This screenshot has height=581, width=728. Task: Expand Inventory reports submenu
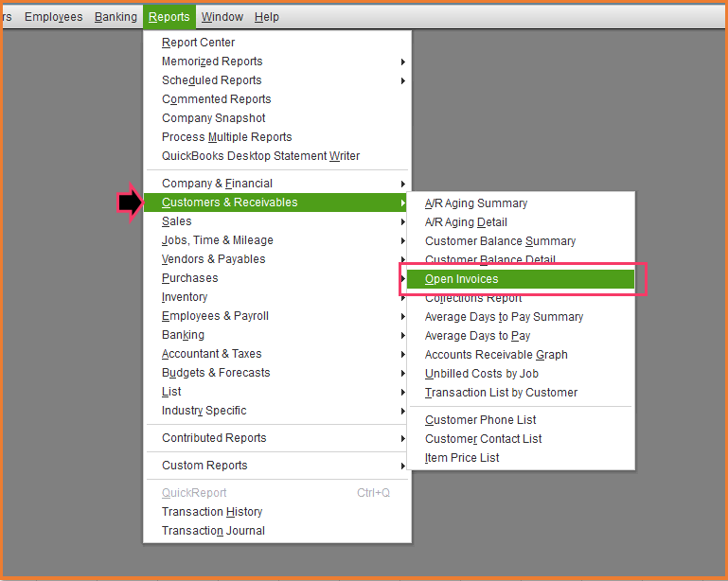coord(275,297)
